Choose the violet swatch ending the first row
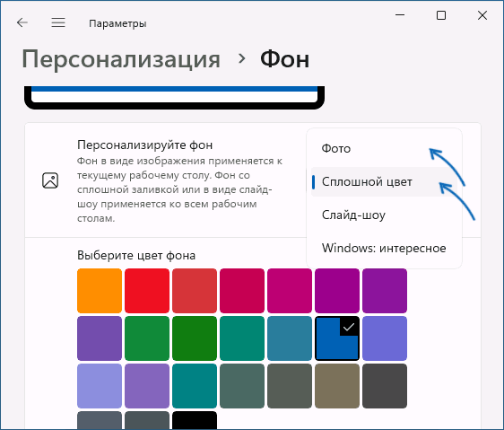 (x=385, y=291)
